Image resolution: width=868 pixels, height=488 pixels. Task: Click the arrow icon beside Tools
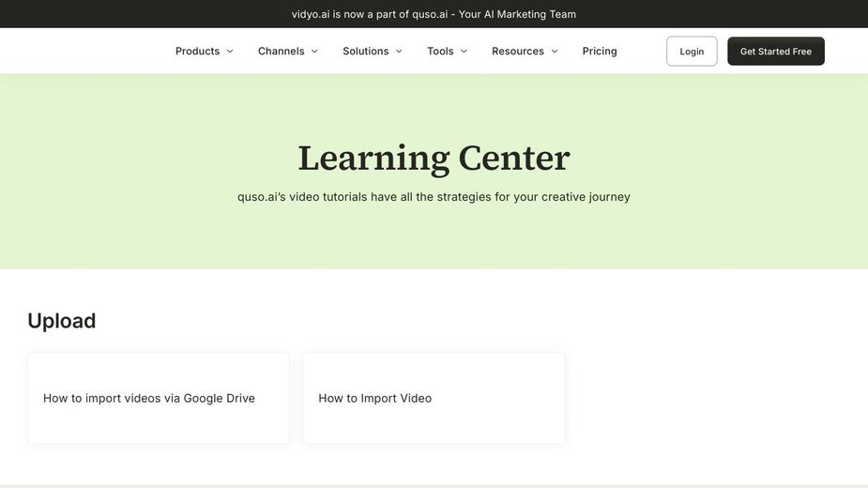pyautogui.click(x=464, y=52)
